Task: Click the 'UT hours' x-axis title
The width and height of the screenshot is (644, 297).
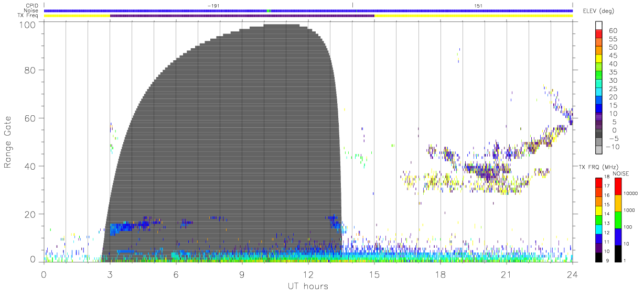Action: [307, 287]
